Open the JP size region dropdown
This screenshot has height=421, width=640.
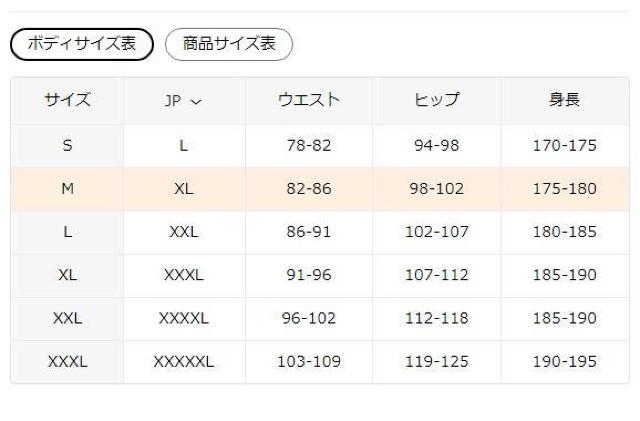coord(184,100)
